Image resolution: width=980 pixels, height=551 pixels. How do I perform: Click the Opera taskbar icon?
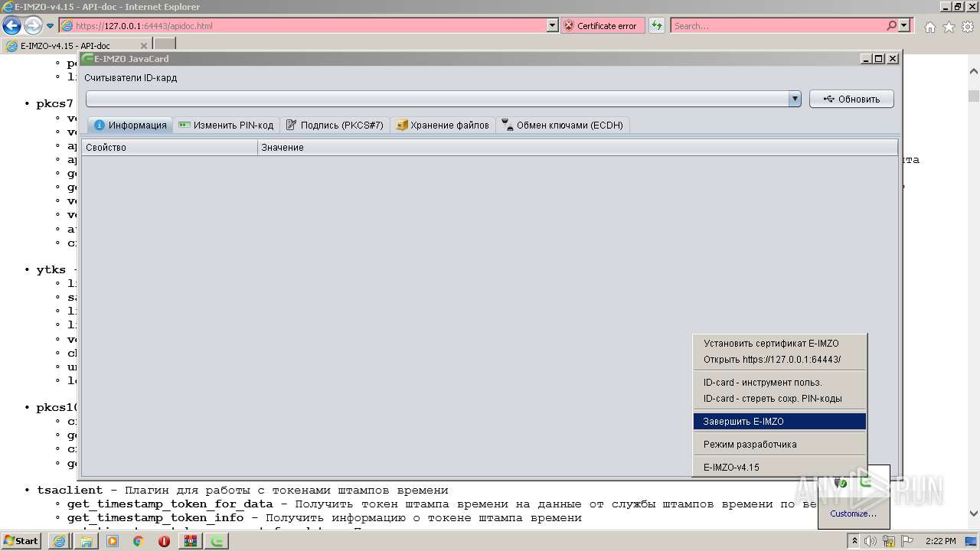(164, 541)
